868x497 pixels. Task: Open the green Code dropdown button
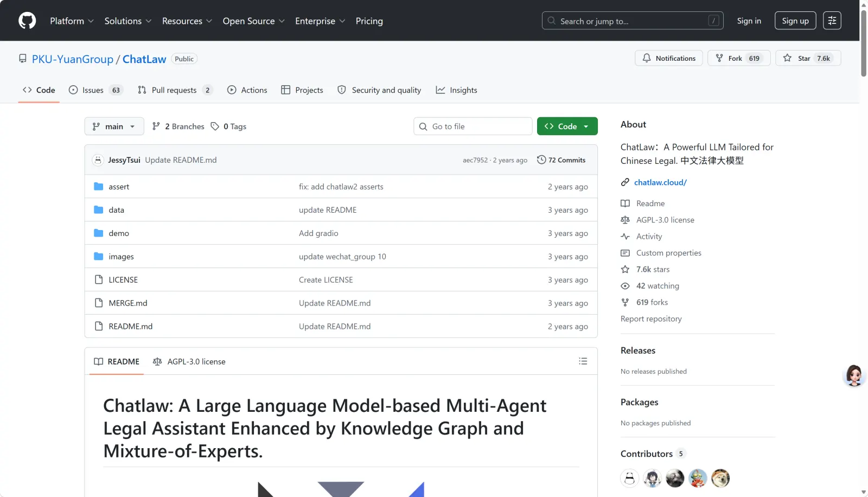tap(567, 126)
